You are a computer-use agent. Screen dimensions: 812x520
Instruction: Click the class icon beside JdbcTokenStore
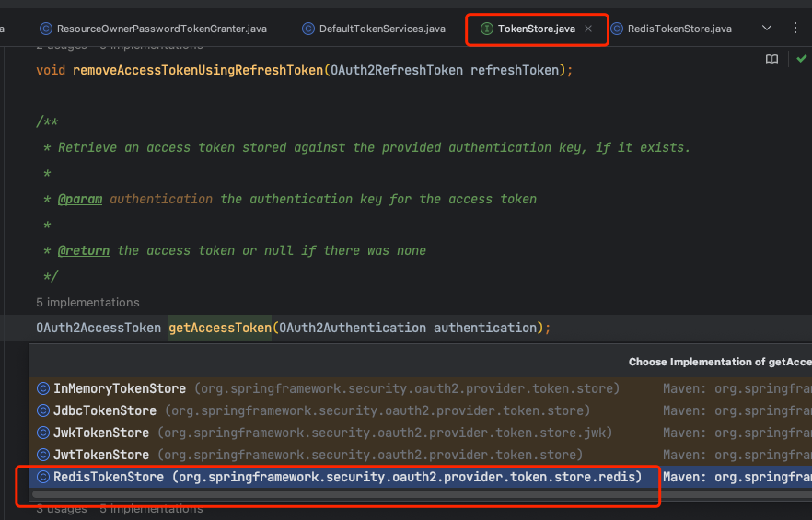[42, 410]
